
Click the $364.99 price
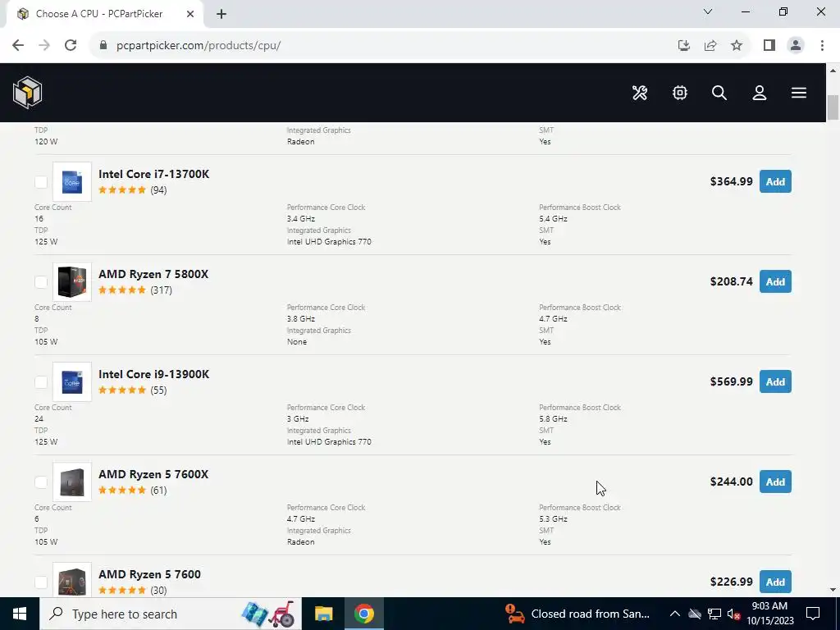coord(731,181)
